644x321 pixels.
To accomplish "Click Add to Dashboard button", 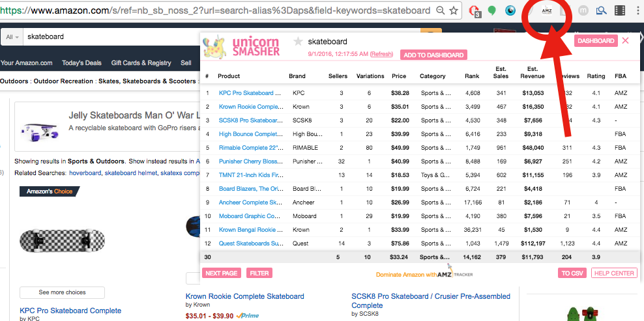I will [x=433, y=55].
